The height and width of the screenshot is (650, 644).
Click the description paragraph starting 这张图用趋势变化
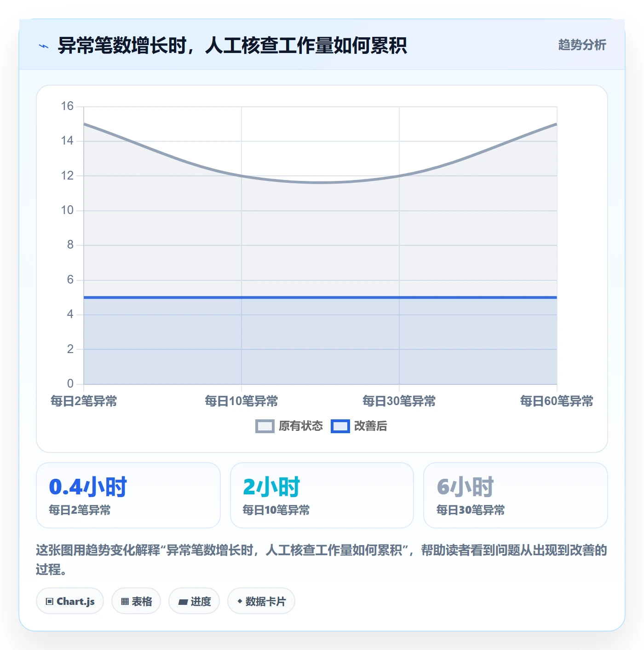(322, 560)
